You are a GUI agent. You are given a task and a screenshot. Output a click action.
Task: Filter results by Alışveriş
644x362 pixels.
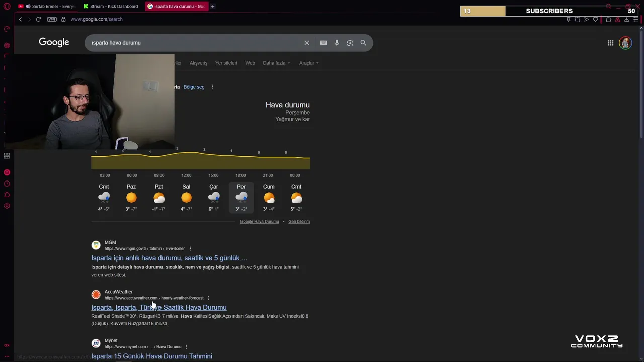pos(198,63)
